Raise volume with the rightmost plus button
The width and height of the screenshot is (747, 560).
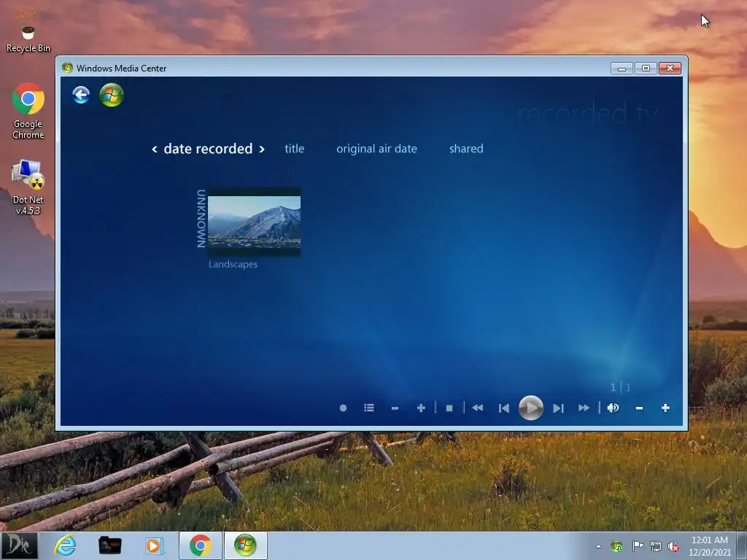click(665, 408)
